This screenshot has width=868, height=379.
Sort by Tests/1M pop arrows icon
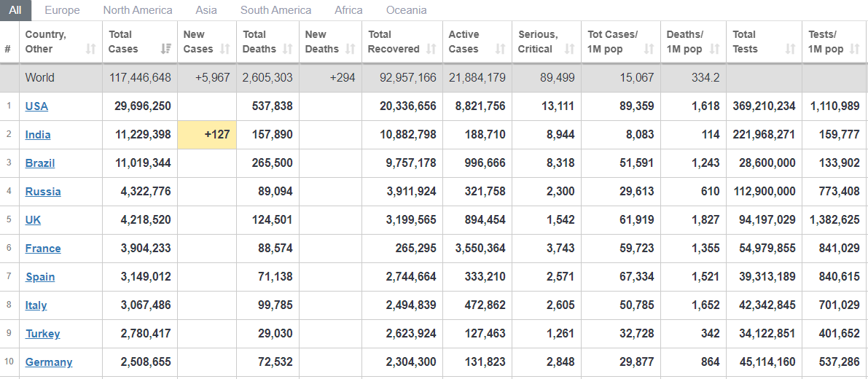[854, 50]
